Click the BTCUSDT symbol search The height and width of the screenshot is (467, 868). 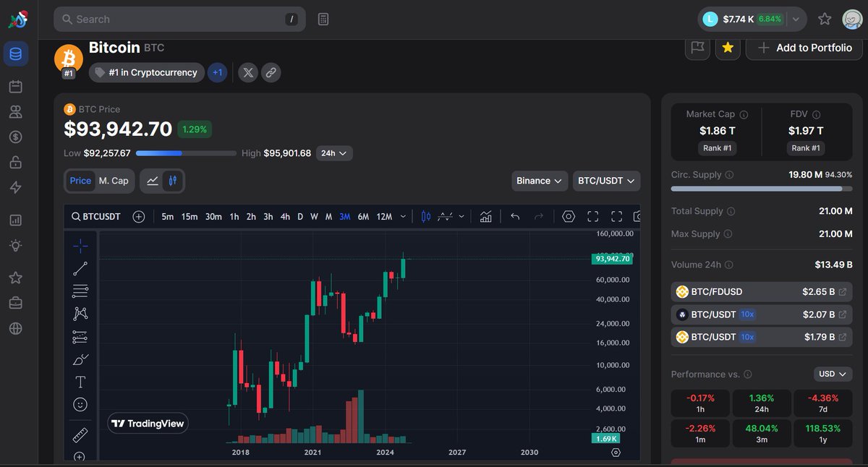click(96, 216)
